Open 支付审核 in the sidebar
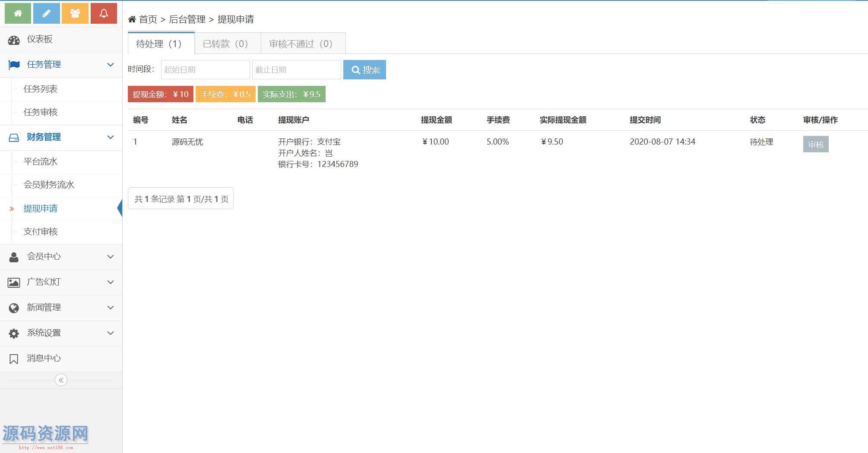Viewport: 868px width, 453px height. pyautogui.click(x=41, y=232)
